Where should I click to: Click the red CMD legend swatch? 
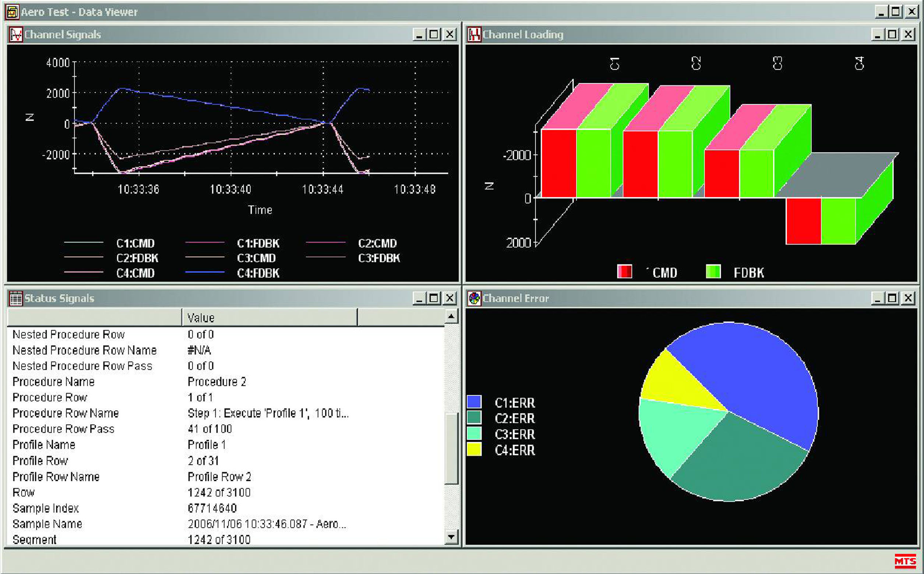624,272
